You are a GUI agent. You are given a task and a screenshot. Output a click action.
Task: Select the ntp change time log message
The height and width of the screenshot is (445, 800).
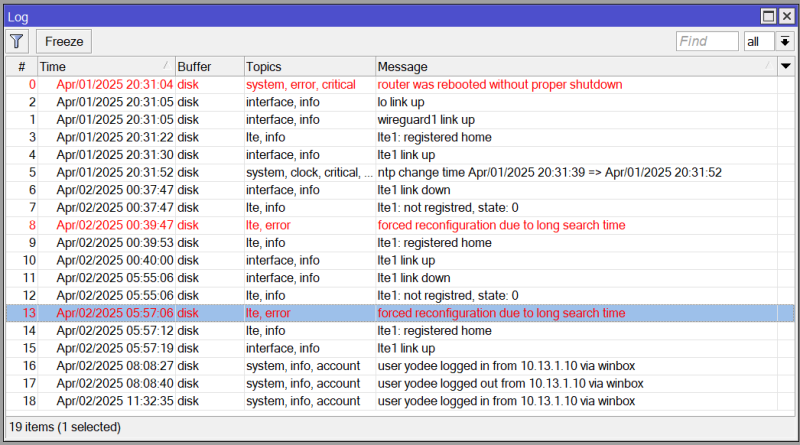click(549, 172)
